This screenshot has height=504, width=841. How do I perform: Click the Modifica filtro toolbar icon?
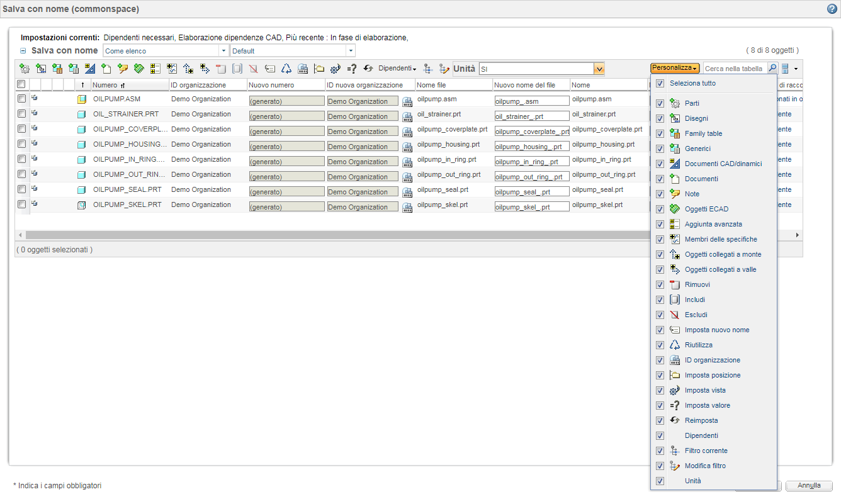point(444,69)
